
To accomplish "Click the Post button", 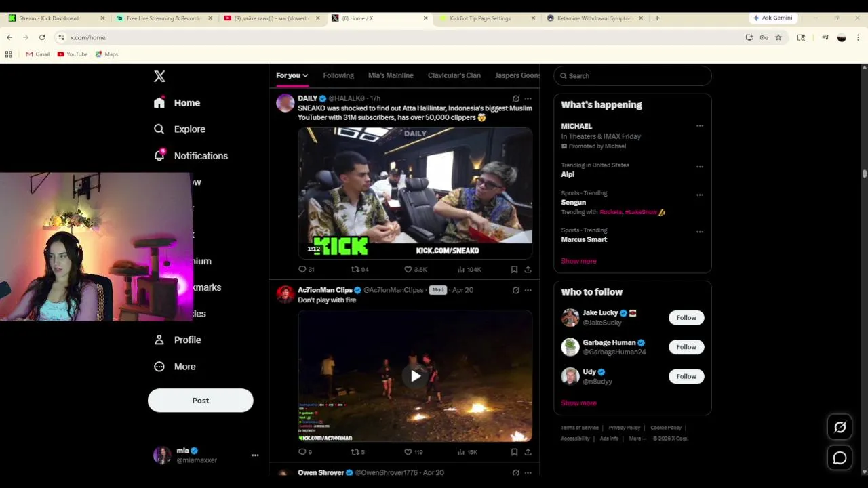I will tap(201, 401).
